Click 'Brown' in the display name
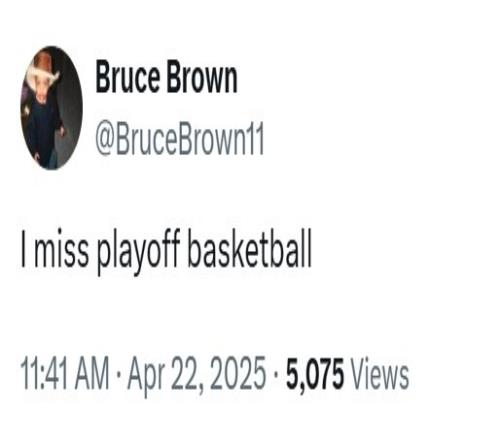The height and width of the screenshot is (440, 500). click(x=202, y=78)
